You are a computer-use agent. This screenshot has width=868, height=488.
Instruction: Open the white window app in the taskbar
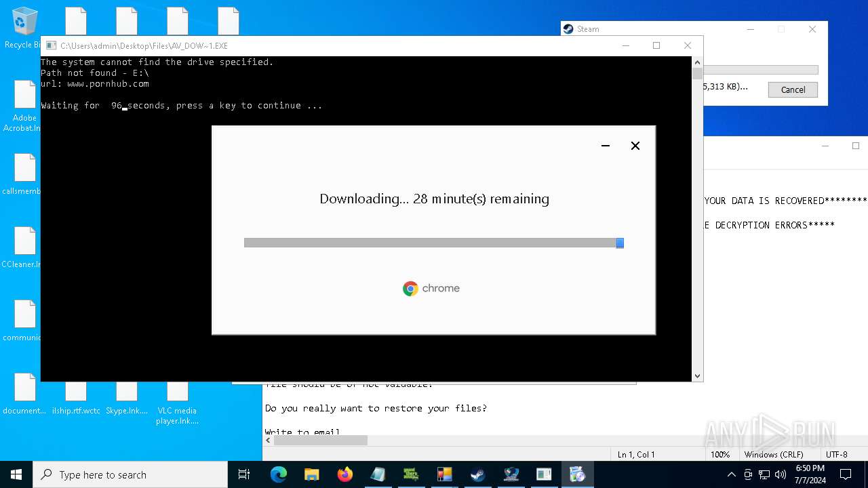(x=544, y=474)
